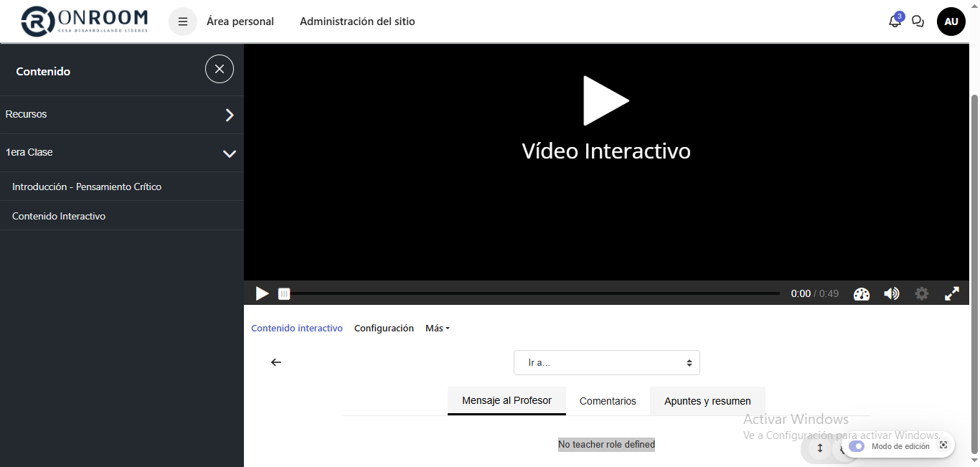Click the video progress seek bar
The width and height of the screenshot is (980, 467).
(x=531, y=293)
